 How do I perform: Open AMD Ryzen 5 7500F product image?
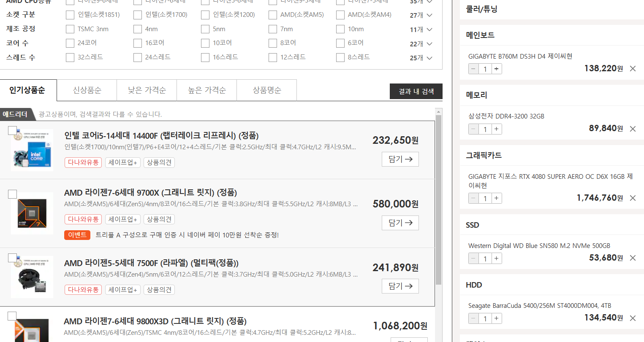32,277
